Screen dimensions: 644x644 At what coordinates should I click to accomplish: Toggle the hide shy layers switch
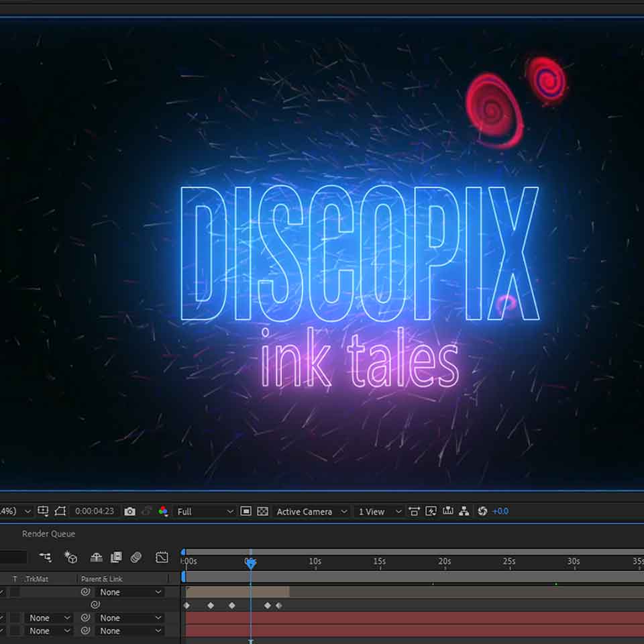pyautogui.click(x=96, y=557)
